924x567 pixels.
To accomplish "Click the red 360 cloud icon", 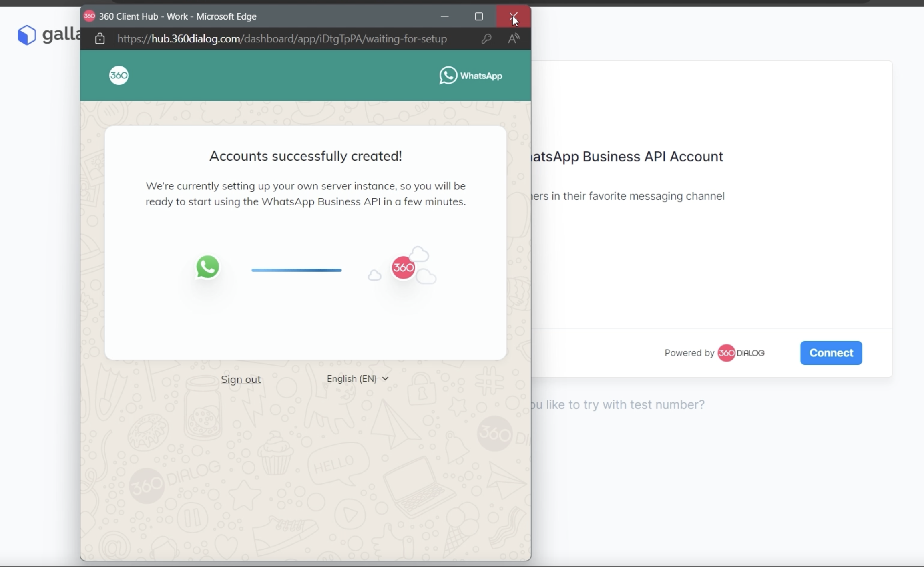I will click(403, 268).
